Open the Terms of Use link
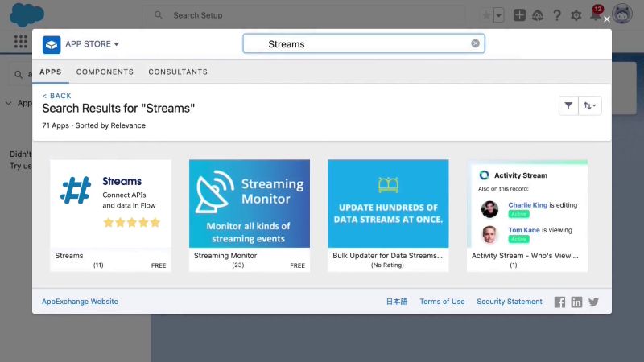The height and width of the screenshot is (362, 644). pyautogui.click(x=442, y=301)
